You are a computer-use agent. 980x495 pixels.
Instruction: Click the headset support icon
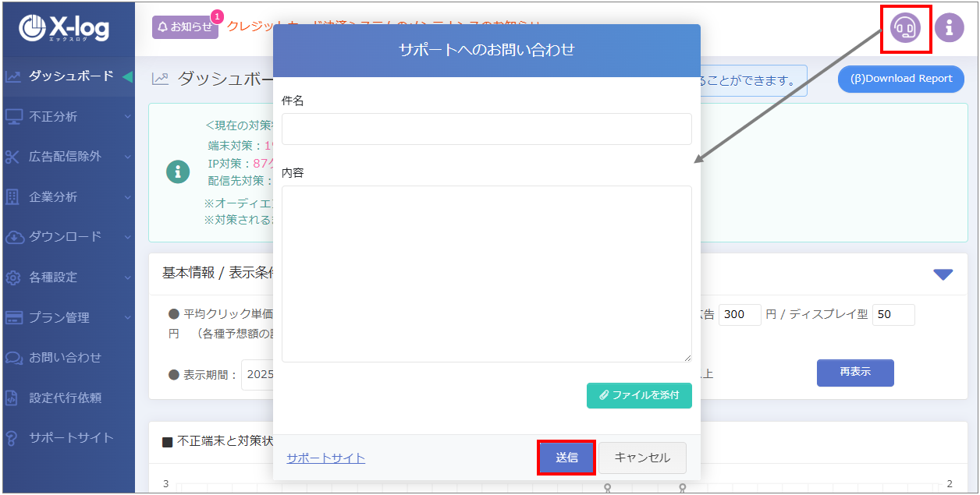905,28
